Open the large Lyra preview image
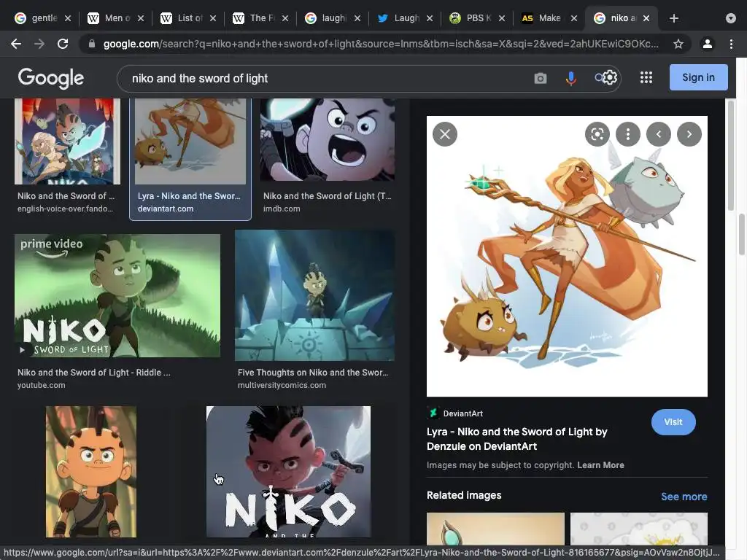The height and width of the screenshot is (560, 747). 567,256
